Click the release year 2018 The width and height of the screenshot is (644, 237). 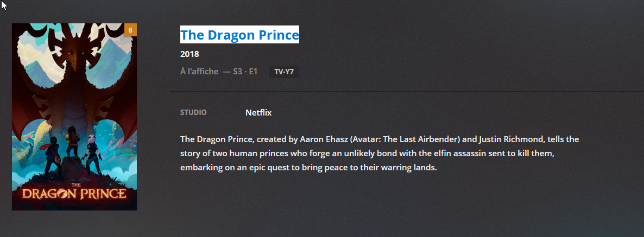(190, 54)
